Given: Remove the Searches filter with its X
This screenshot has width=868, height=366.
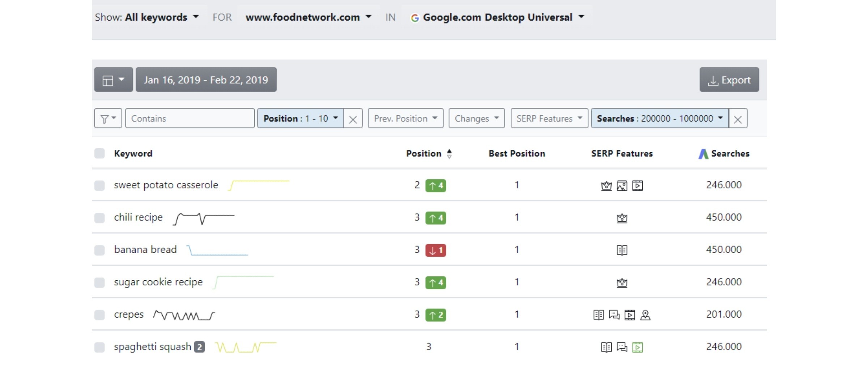Looking at the screenshot, I should 738,119.
